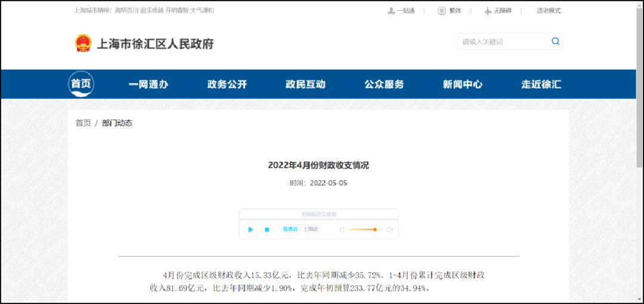
Task: Click the 无障碍 accessibility icon
Action: pos(488,11)
